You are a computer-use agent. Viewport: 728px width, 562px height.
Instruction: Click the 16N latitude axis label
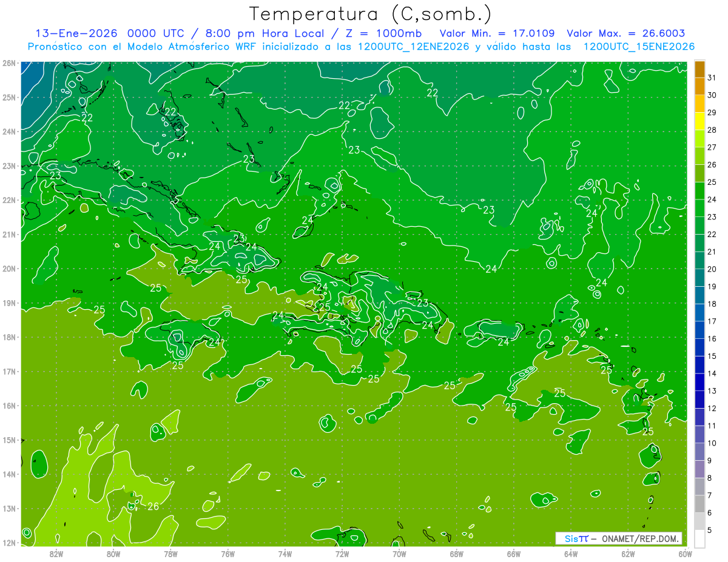click(8, 406)
